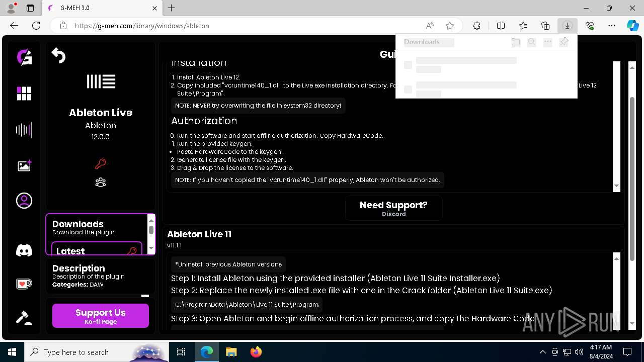Open the notification center icon
This screenshot has height=362, width=644.
tap(627, 352)
